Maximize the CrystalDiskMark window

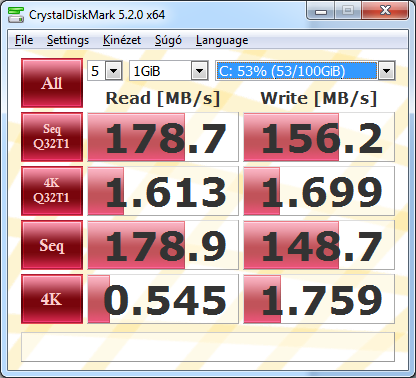click(x=348, y=11)
